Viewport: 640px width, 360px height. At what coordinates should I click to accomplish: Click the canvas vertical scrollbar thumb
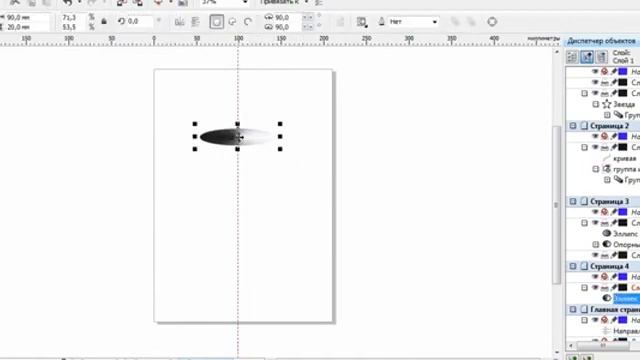[556, 205]
